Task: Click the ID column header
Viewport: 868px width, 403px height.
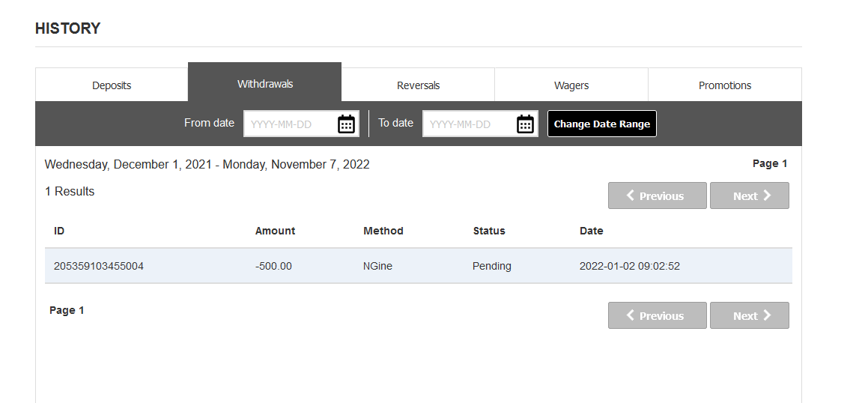Action: pyautogui.click(x=59, y=231)
